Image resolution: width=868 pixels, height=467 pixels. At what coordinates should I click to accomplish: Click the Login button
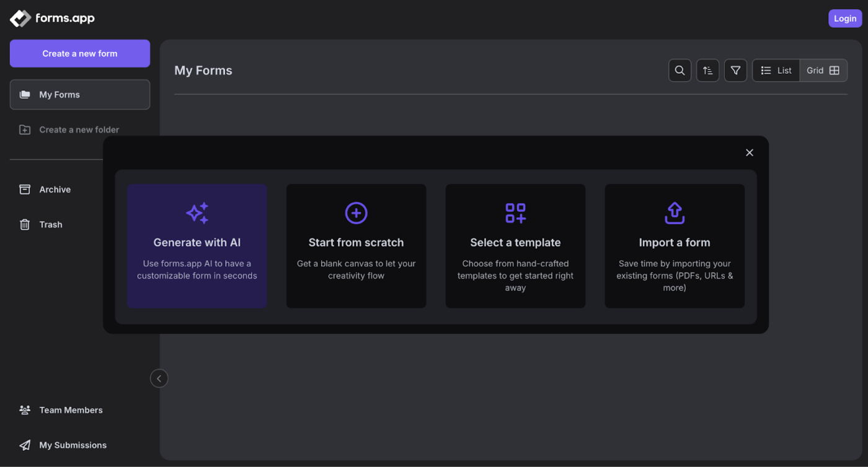tap(844, 19)
